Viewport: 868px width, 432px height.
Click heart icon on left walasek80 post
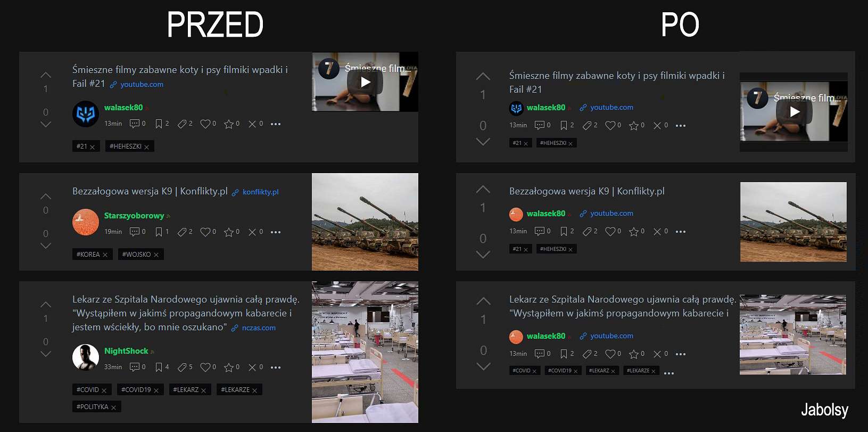click(205, 124)
